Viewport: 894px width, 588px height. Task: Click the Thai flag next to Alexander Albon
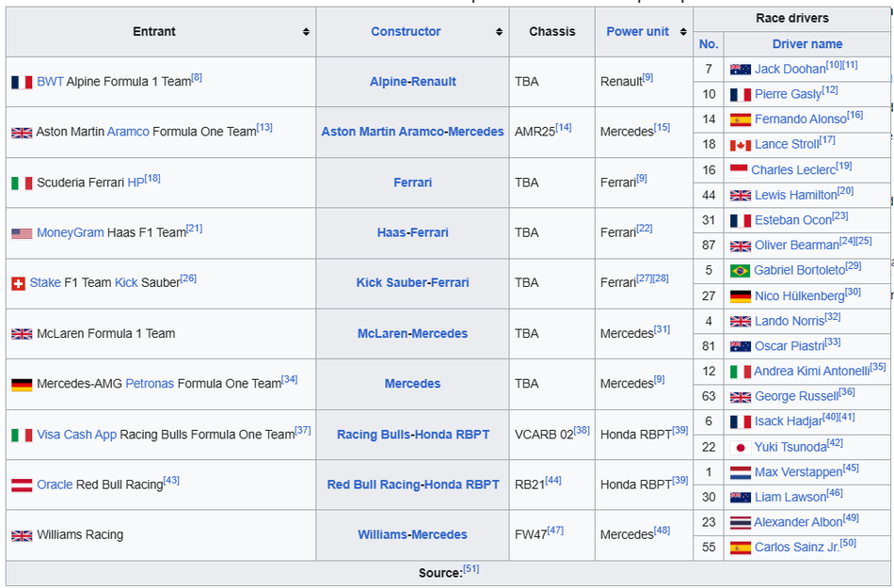coord(740,523)
